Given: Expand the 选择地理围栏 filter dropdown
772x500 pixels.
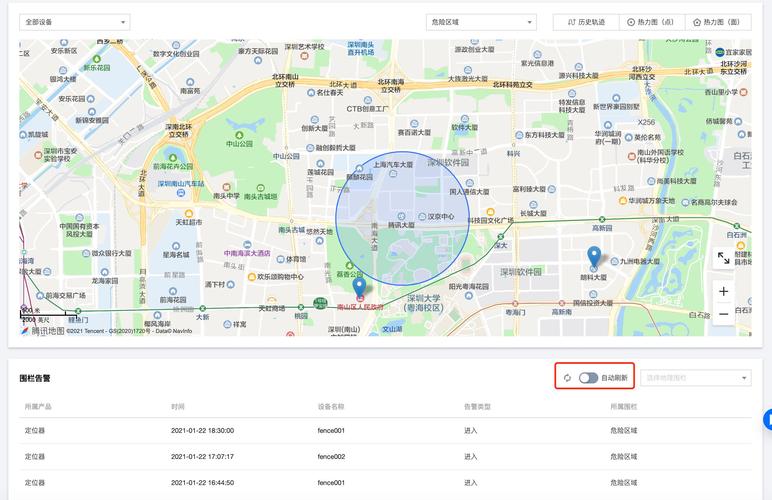Looking at the screenshot, I should coord(696,378).
